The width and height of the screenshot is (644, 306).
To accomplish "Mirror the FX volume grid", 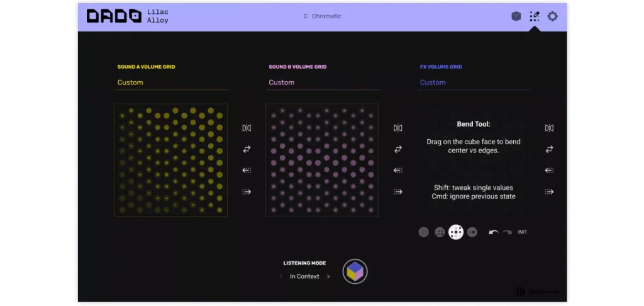I will (x=549, y=128).
